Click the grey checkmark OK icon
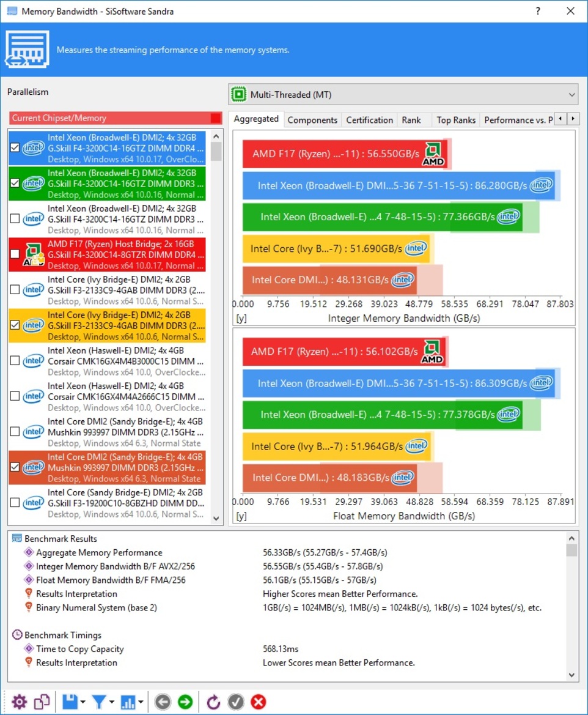The width and height of the screenshot is (588, 715). (x=236, y=702)
